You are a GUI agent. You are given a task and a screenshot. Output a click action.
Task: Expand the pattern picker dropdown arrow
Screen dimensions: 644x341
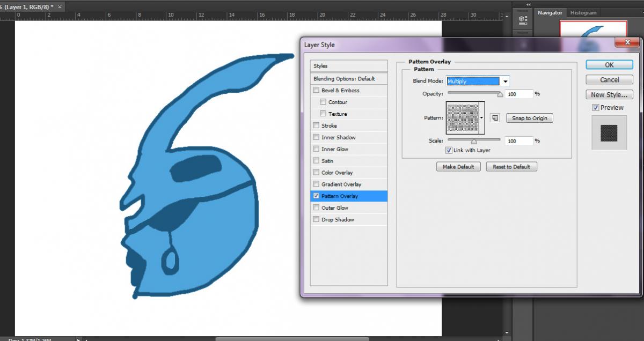click(x=482, y=118)
